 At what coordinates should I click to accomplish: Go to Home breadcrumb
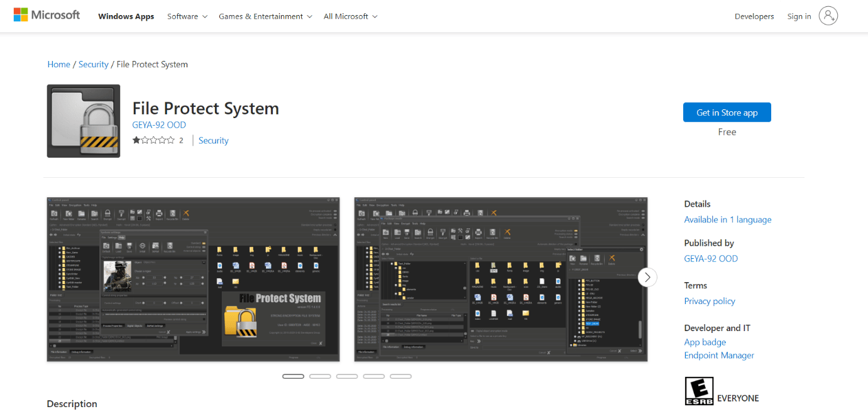tap(59, 64)
